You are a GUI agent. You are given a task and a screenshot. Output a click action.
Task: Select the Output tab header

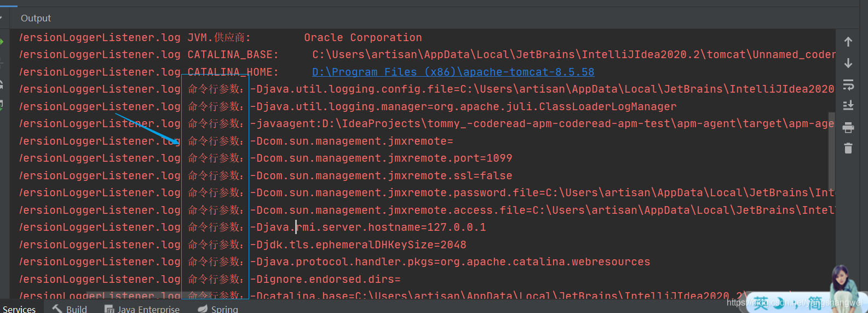[36, 18]
